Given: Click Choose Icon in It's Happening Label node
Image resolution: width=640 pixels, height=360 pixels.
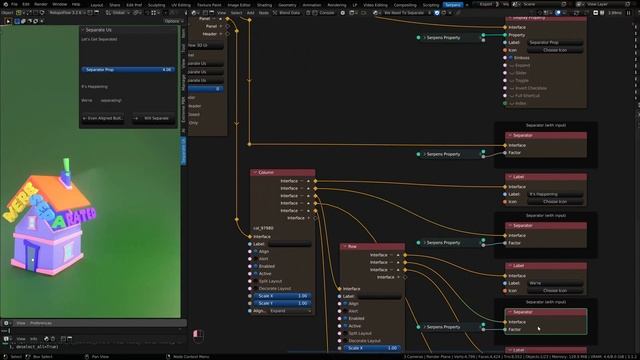Looking at the screenshot, I should [555, 202].
